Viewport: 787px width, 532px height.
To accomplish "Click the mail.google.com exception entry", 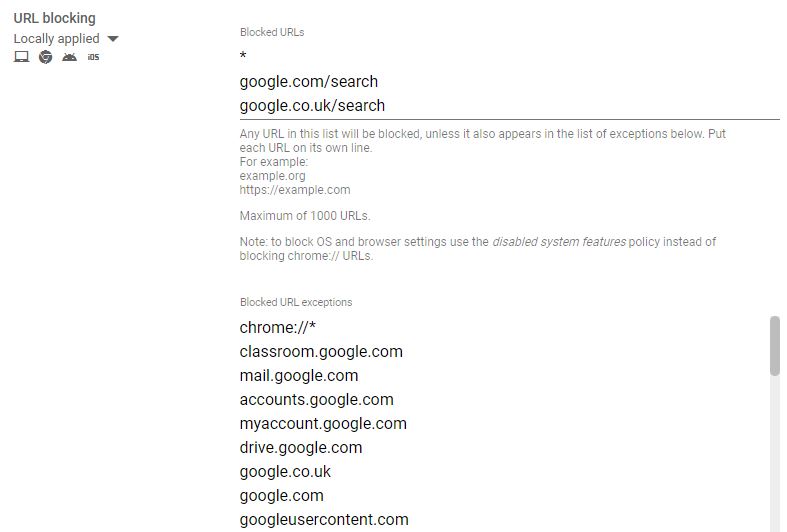I will 299,375.
